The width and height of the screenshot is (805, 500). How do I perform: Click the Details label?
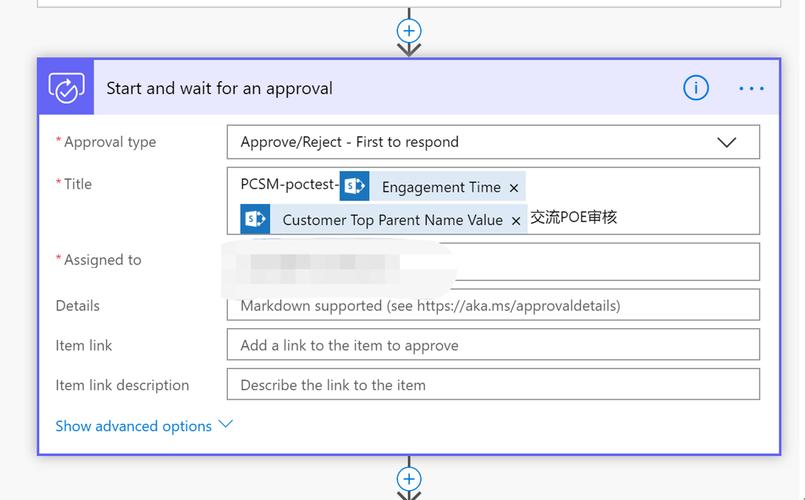tap(78, 305)
